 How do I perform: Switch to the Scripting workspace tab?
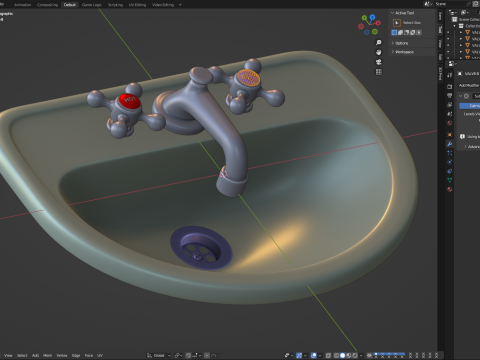point(115,5)
